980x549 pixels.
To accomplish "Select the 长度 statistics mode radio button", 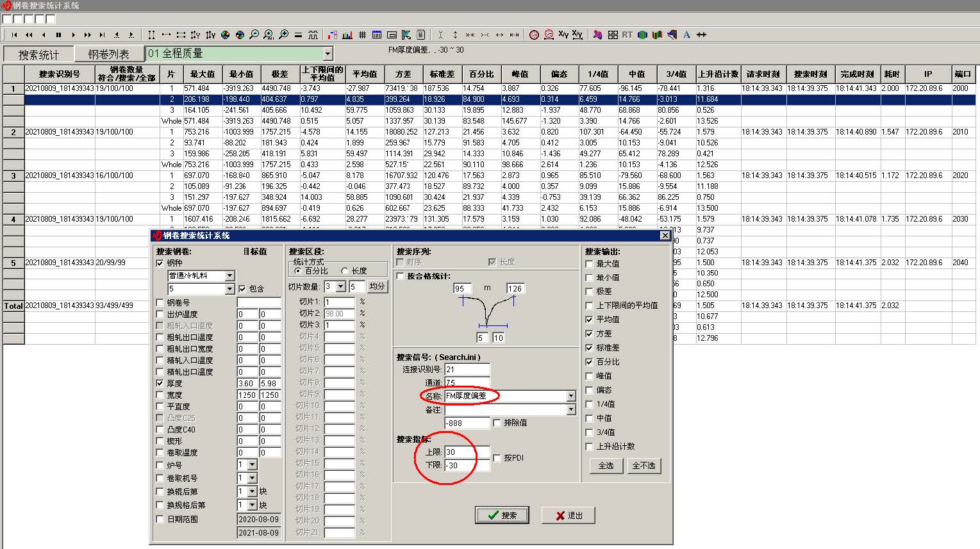I will pos(345,271).
